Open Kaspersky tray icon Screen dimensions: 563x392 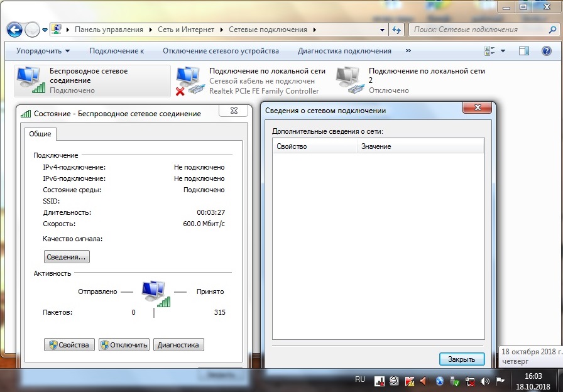pyautogui.click(x=409, y=381)
